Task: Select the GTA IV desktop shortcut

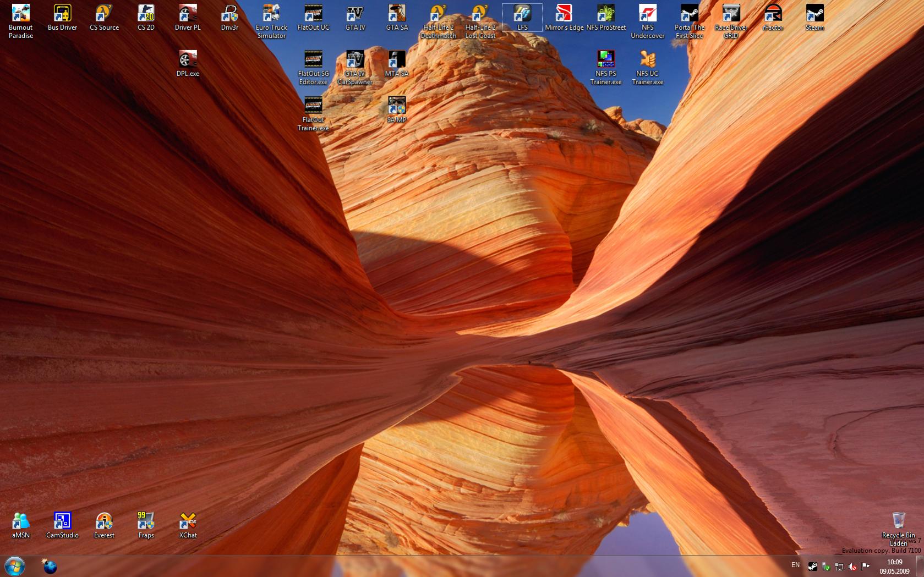Action: (355, 18)
